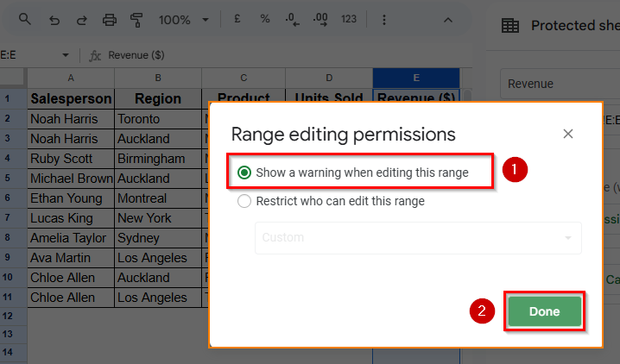Open the 123 number format menu

coord(349,20)
